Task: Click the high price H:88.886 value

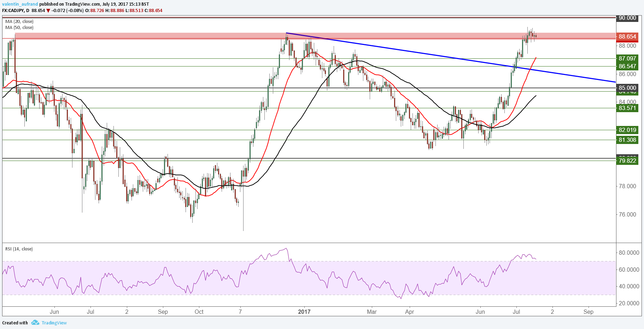Action: click(x=115, y=11)
